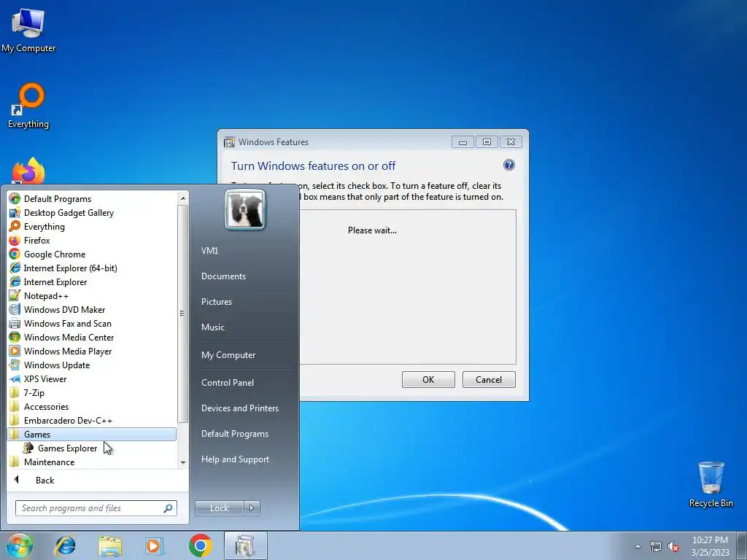Show hidden tray icons arrow
747x560 pixels.
click(638, 547)
